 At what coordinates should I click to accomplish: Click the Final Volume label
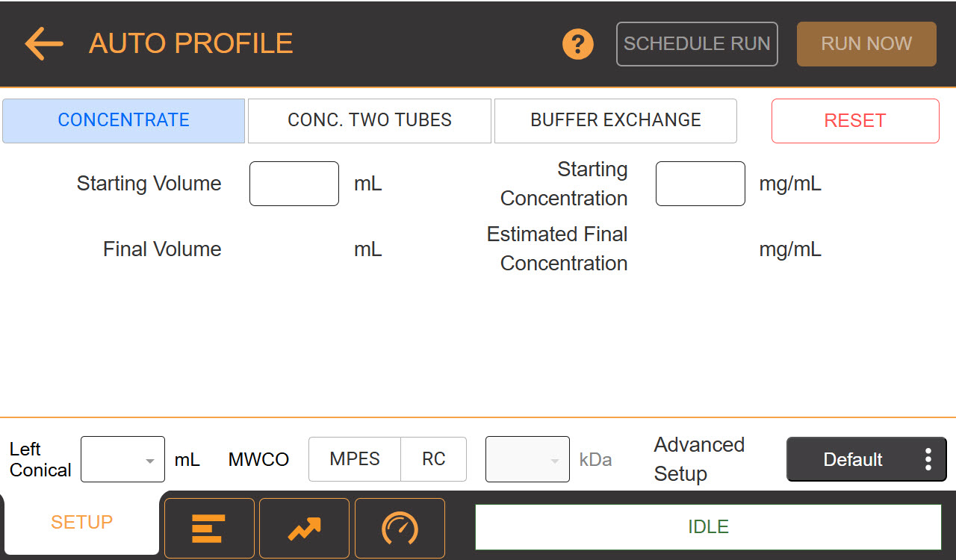[162, 249]
